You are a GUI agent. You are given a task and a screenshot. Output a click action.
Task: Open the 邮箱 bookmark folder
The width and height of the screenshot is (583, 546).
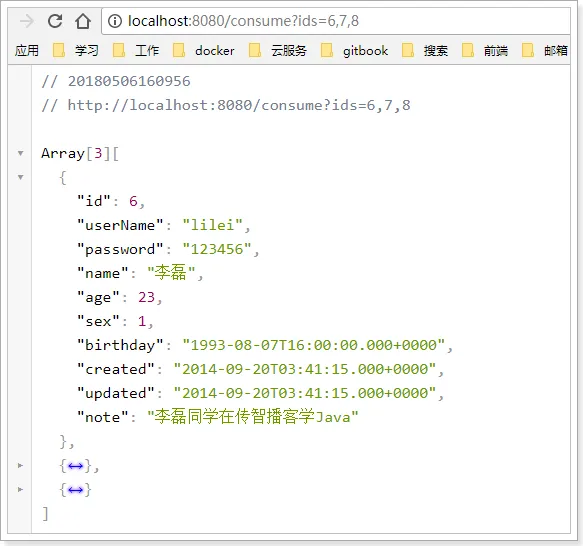pyautogui.click(x=545, y=50)
